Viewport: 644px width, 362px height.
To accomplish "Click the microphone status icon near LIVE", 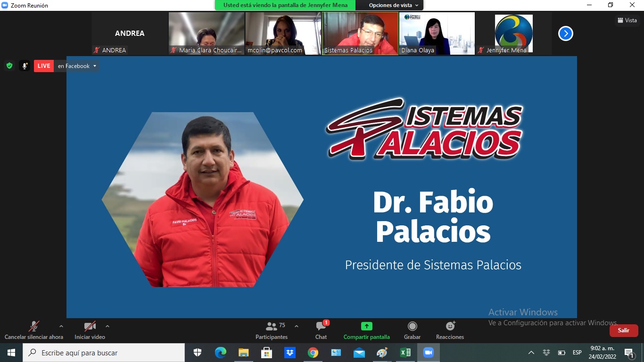I will [x=25, y=66].
